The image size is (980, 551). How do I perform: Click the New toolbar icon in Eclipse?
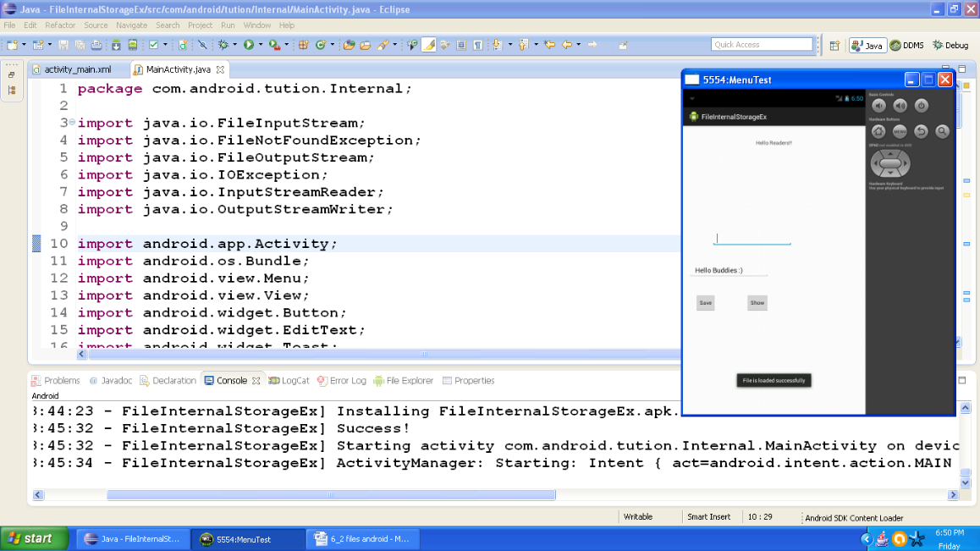13,45
